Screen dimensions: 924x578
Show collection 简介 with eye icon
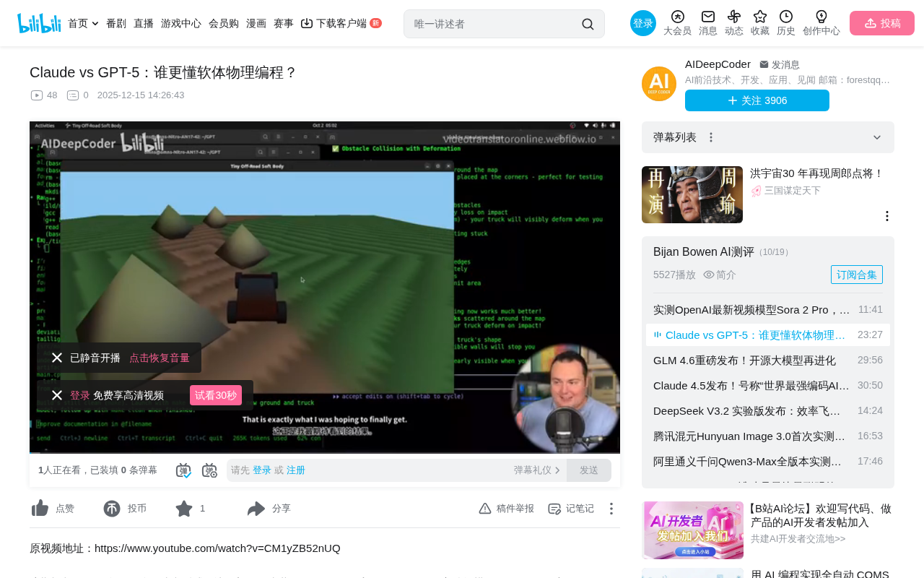(720, 275)
